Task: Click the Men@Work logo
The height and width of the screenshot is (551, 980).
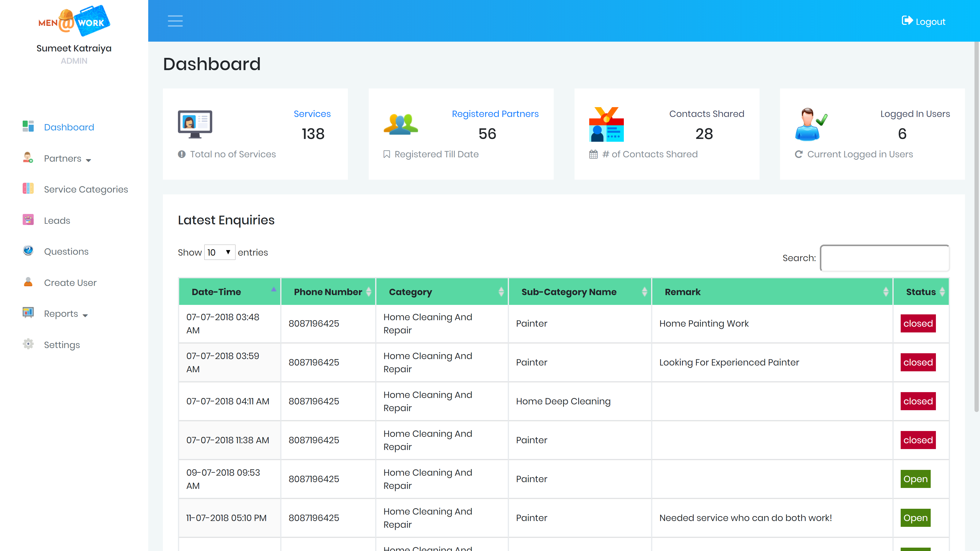Action: coord(74,21)
